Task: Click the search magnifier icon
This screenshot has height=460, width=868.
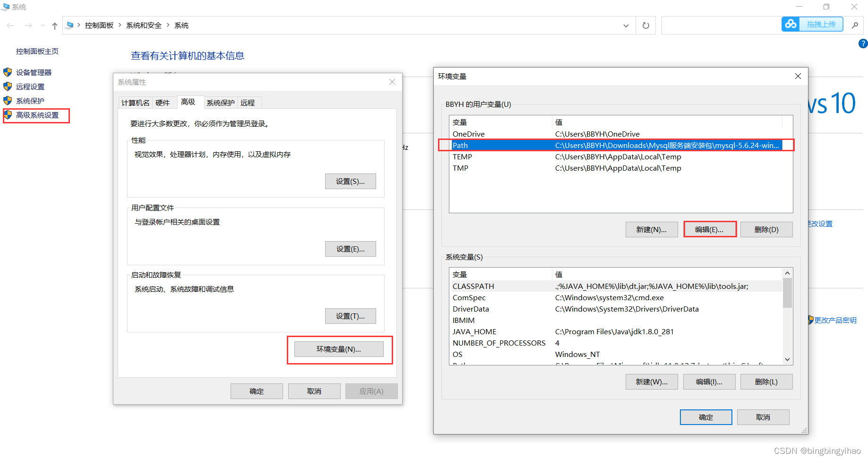Action: (x=855, y=26)
